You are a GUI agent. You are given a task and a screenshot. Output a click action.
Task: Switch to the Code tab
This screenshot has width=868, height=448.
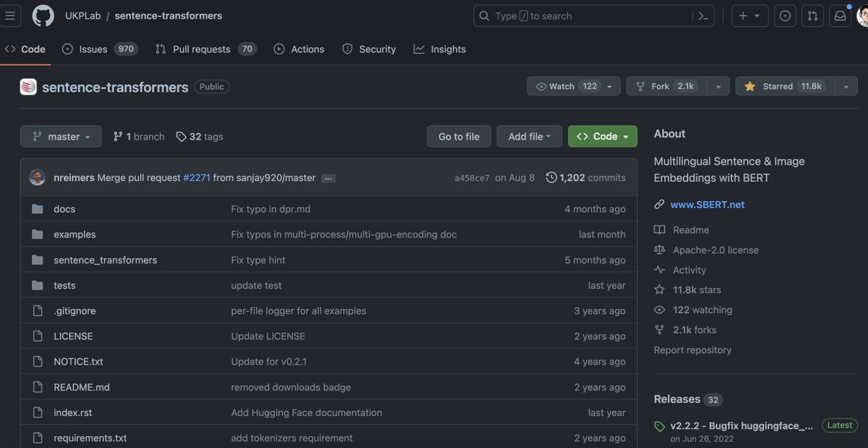[25, 49]
